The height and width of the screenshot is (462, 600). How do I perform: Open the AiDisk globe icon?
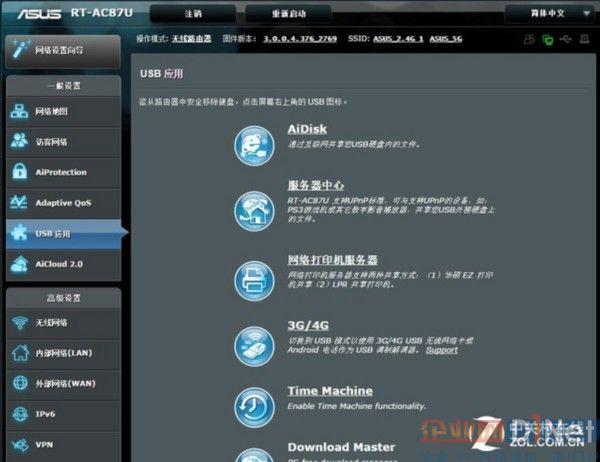(254, 146)
